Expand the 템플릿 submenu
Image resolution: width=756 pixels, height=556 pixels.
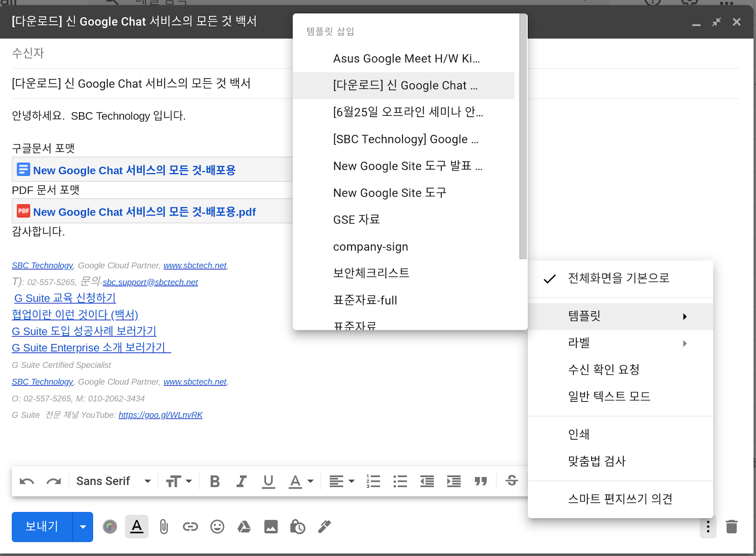point(620,316)
